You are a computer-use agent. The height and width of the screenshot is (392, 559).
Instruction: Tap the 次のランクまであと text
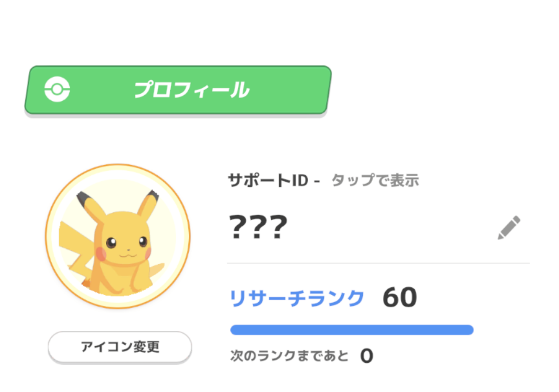point(289,356)
